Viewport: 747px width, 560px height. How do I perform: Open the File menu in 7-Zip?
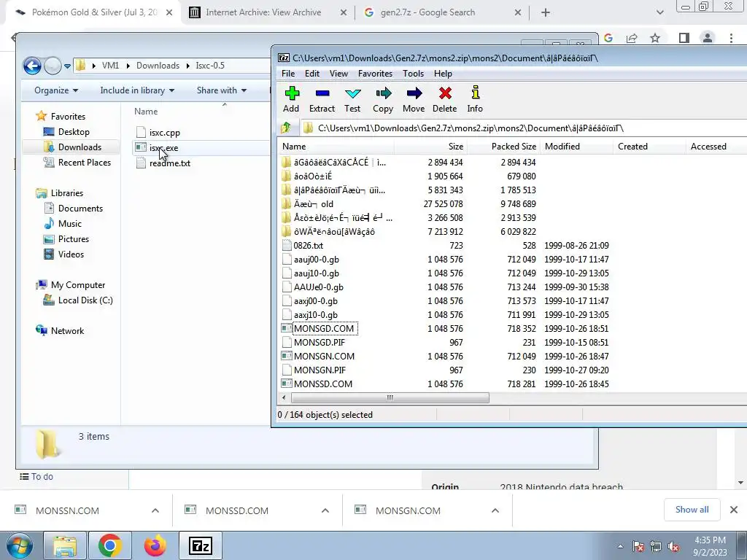click(x=288, y=74)
